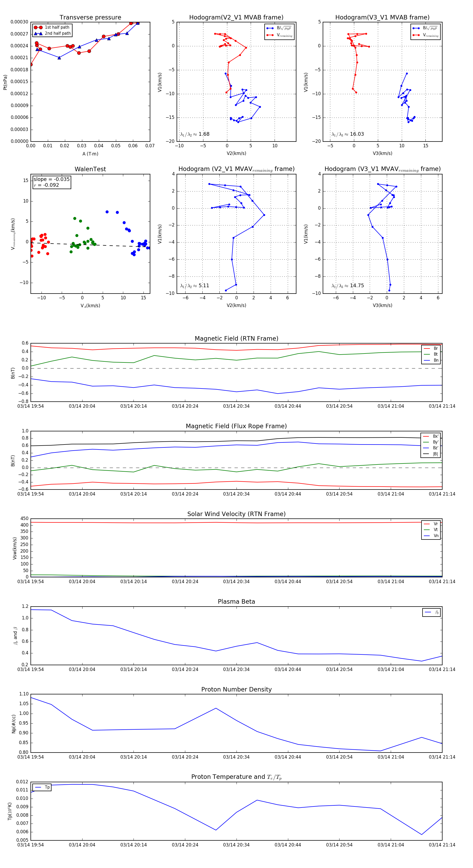
Task: Click the 'Tp(10^6K)' y-axis label
Action: (x=10, y=811)
